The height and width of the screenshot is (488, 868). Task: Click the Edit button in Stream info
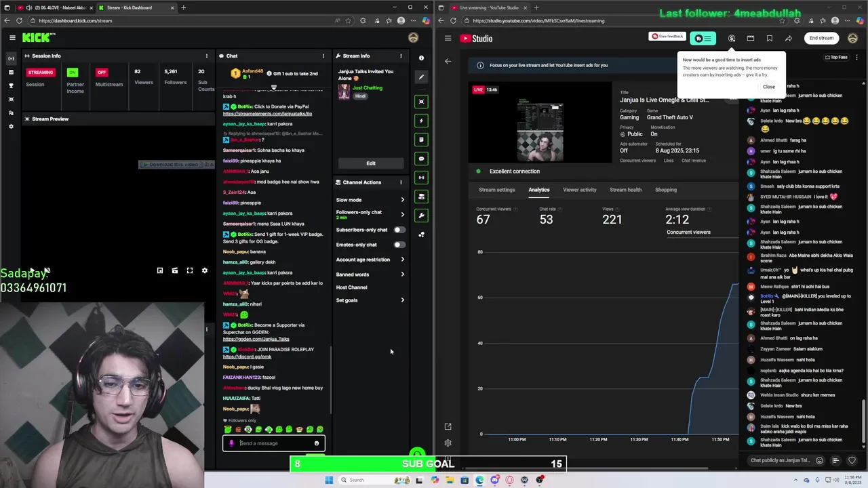pos(371,163)
